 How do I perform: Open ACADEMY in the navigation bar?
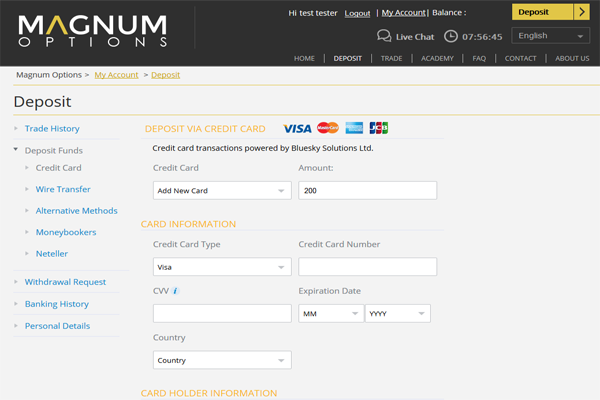click(x=437, y=58)
